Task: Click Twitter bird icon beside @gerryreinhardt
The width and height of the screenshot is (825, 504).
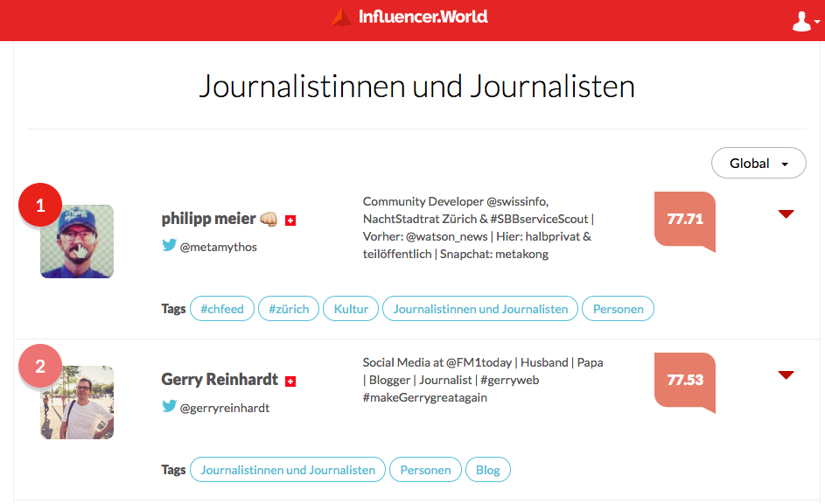Action: [x=169, y=406]
